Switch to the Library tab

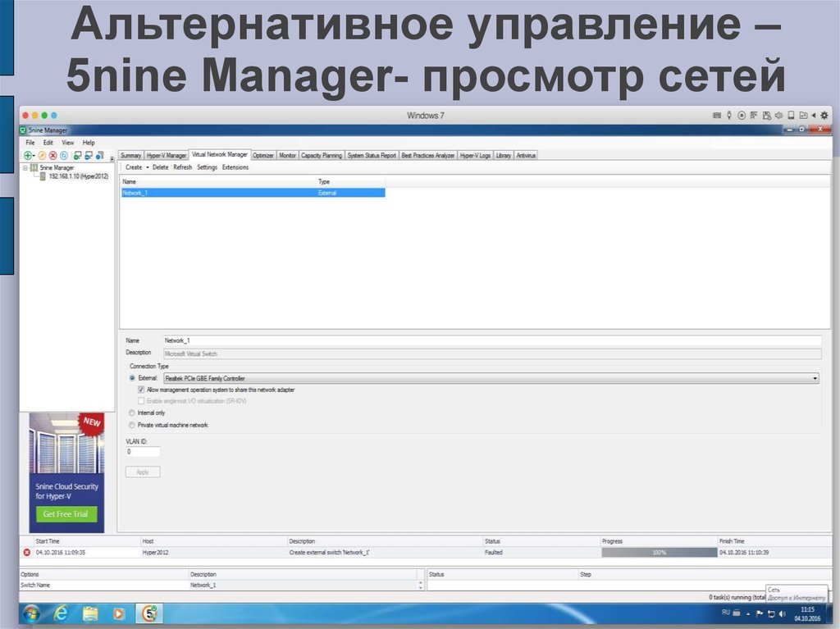(504, 155)
